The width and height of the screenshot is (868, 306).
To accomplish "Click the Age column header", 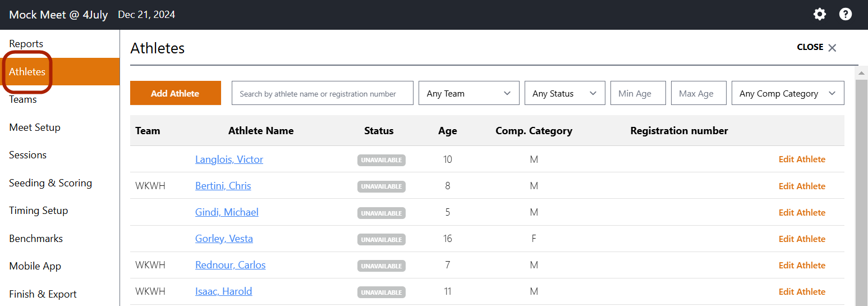I will (x=448, y=131).
